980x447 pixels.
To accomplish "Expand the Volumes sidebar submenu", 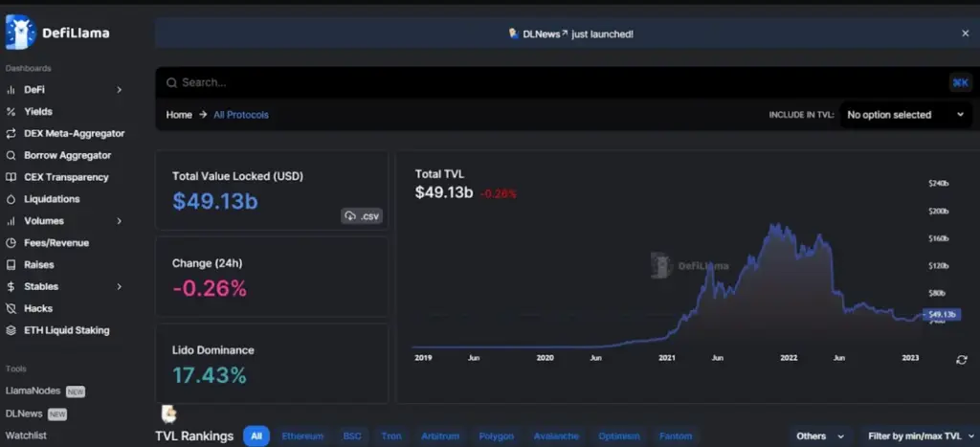I will coord(119,221).
